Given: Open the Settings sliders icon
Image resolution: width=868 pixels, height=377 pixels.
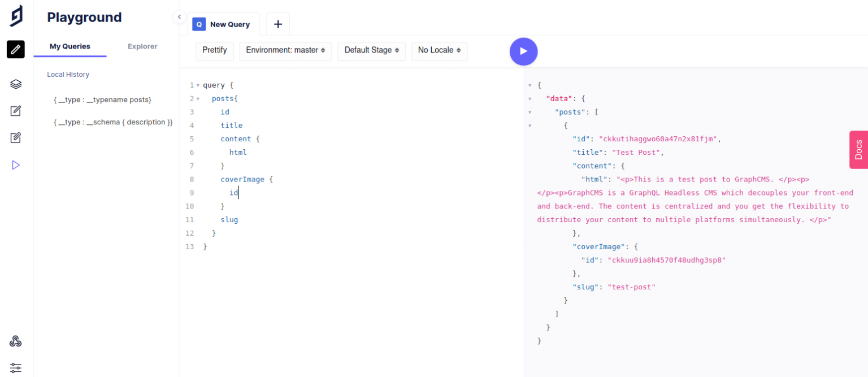Looking at the screenshot, I should coord(15,368).
